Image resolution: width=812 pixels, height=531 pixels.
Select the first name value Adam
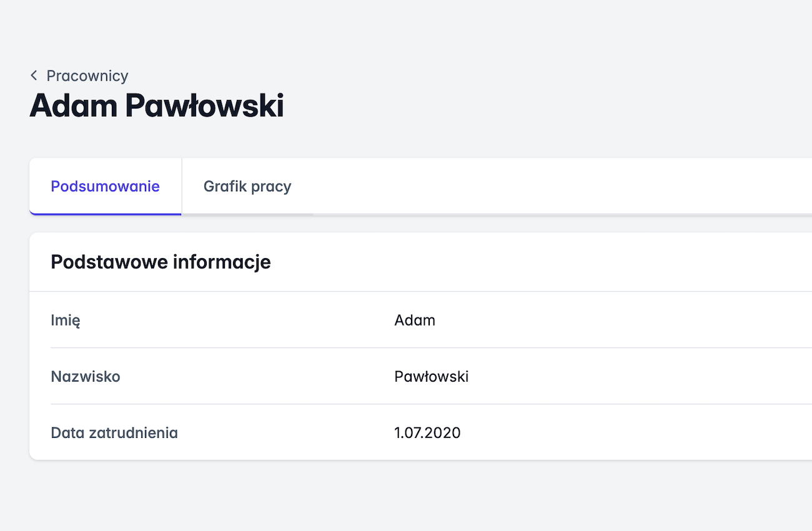coord(415,320)
